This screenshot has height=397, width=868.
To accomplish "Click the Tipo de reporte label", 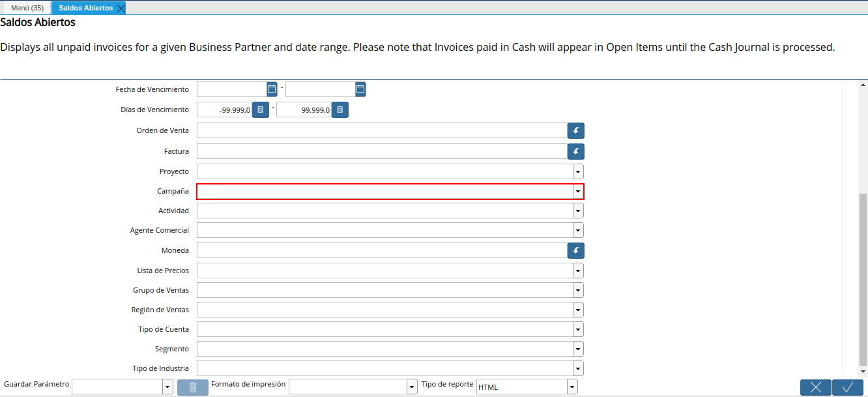I will (x=448, y=384).
